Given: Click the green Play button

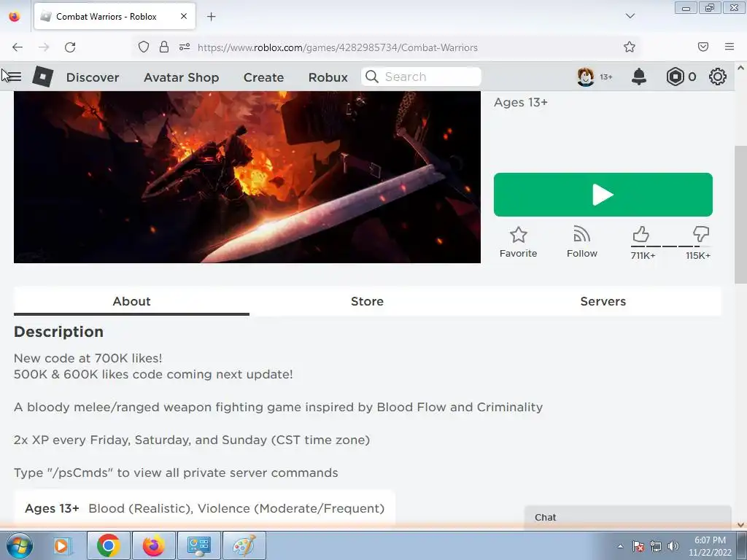Looking at the screenshot, I should [x=603, y=194].
